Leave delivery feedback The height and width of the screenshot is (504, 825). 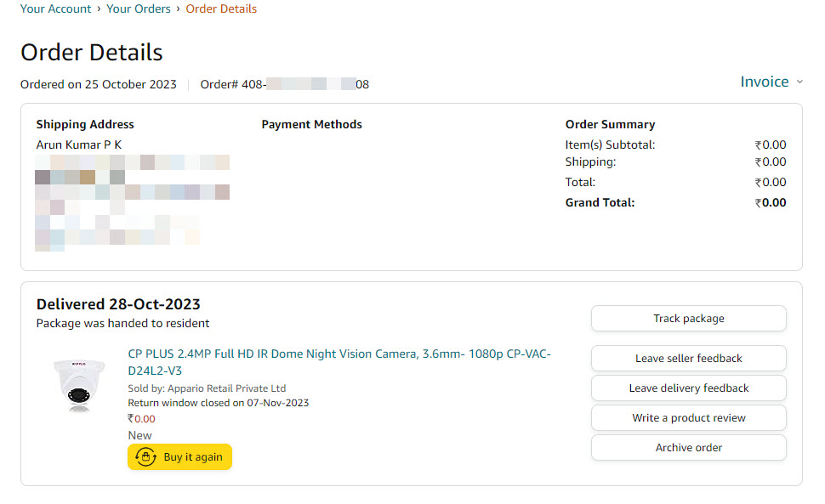pos(688,388)
